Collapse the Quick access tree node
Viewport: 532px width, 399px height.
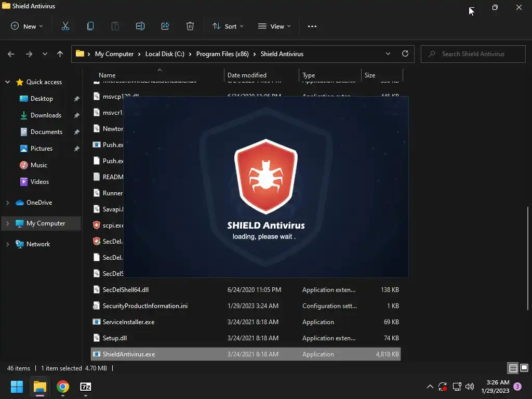click(7, 82)
